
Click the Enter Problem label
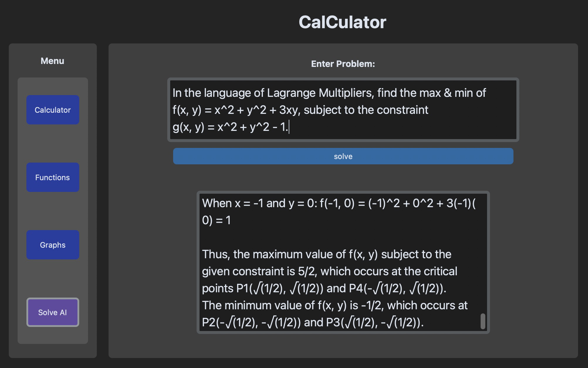click(342, 64)
